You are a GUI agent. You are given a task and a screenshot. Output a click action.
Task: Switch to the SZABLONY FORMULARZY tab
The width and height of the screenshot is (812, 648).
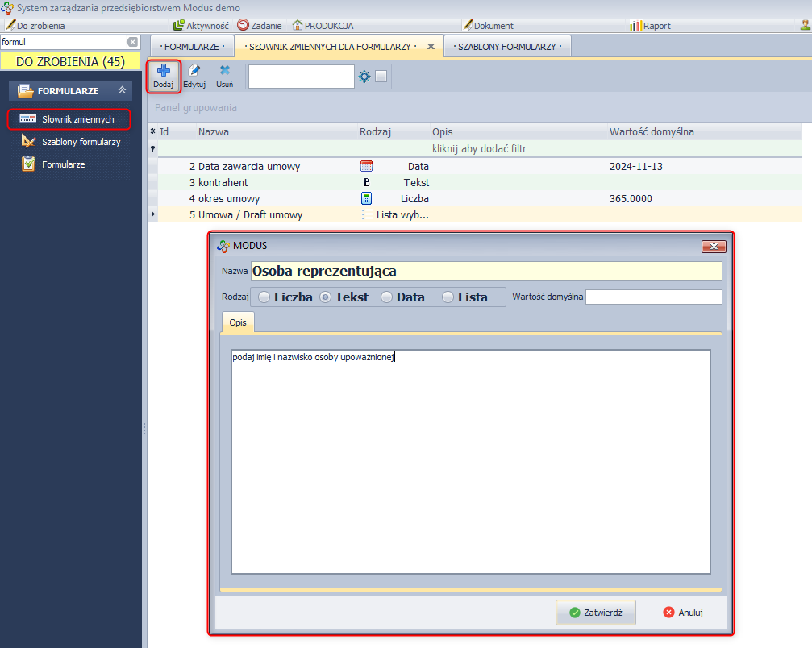coord(507,47)
